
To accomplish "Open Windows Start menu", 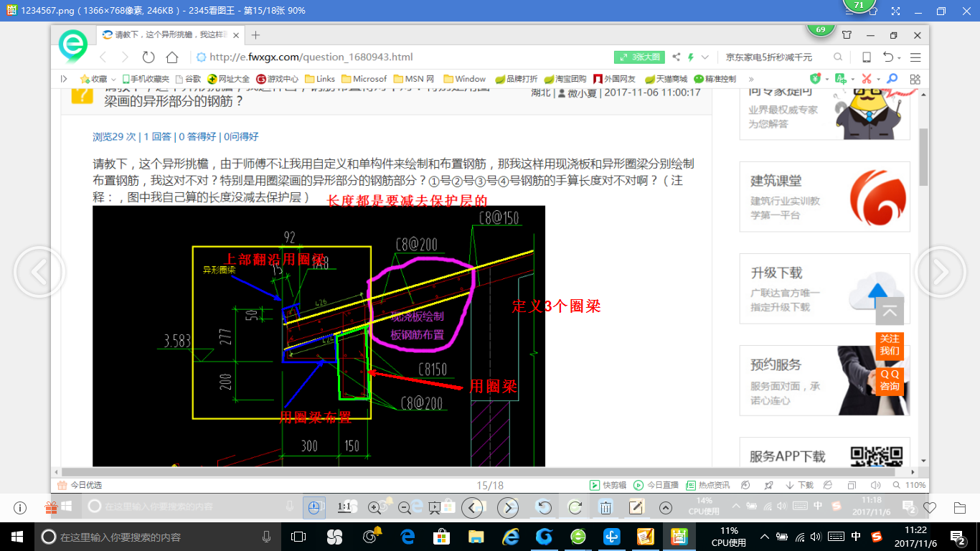I will coord(17,536).
